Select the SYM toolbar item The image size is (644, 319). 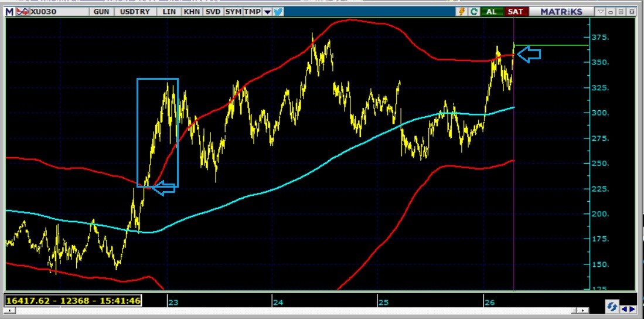coord(233,12)
